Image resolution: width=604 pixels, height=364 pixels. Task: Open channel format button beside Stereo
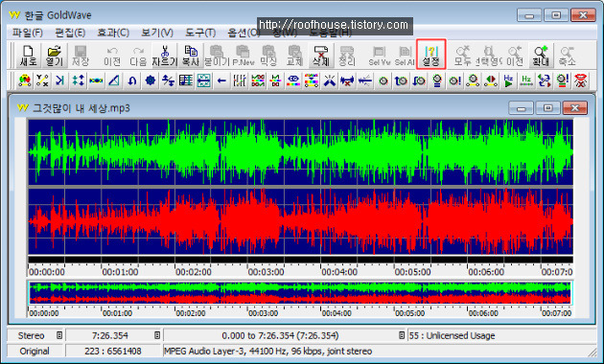coord(59,335)
